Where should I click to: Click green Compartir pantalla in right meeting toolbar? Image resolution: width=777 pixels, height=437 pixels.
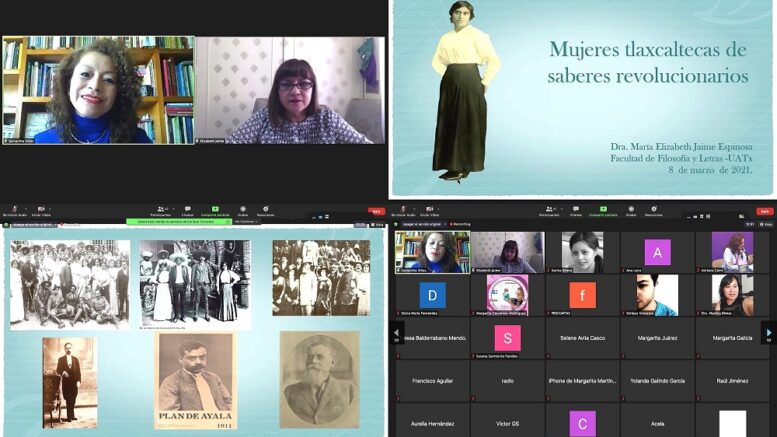pos(603,211)
